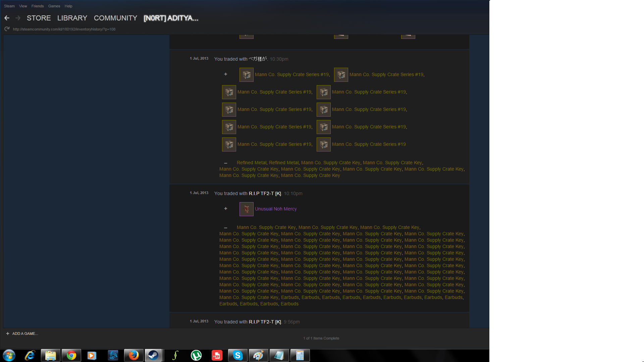Open the R.I.P TF2-T [K] profile link

pyautogui.click(x=265, y=193)
